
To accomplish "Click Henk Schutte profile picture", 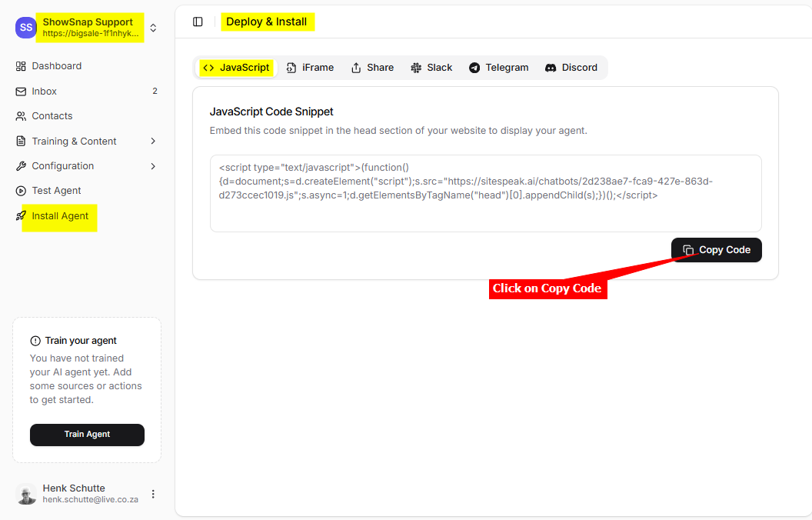I will (x=26, y=494).
